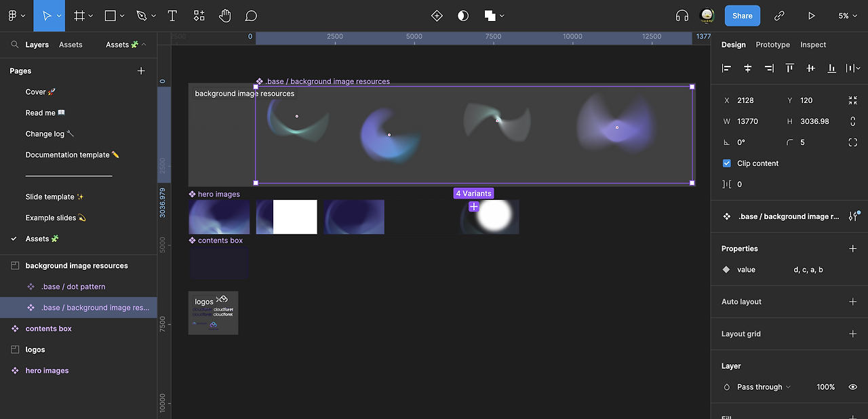Click the Edit object component icon

click(437, 16)
